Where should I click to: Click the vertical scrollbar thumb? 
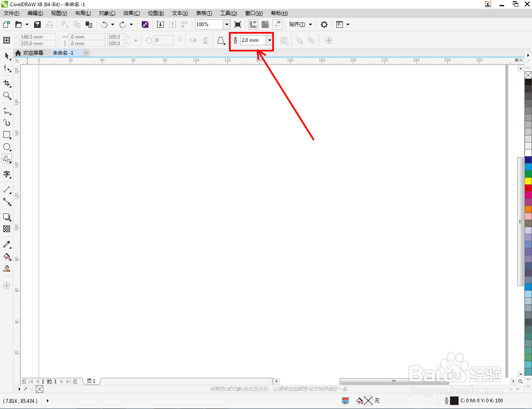pos(520,222)
